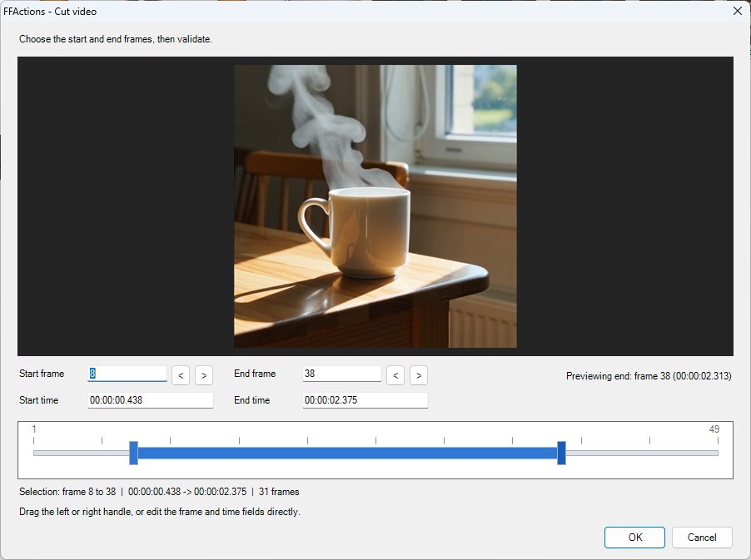The image size is (751, 560).
Task: Click the 'Start frame' label
Action: pyautogui.click(x=42, y=374)
